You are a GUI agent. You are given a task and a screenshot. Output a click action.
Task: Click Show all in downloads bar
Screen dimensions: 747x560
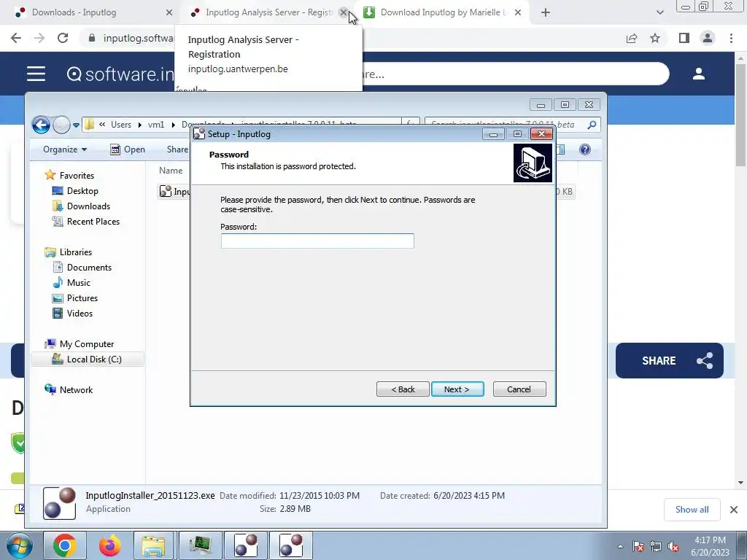click(692, 510)
